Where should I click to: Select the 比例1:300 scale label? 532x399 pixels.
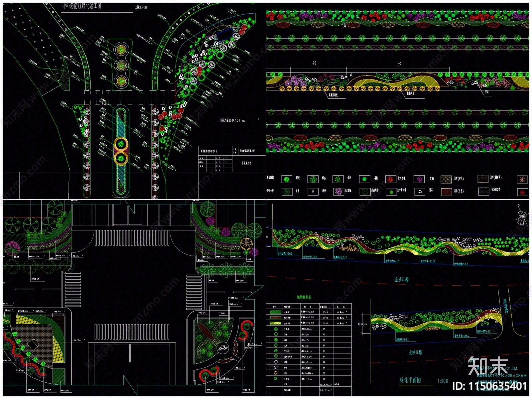[141, 7]
